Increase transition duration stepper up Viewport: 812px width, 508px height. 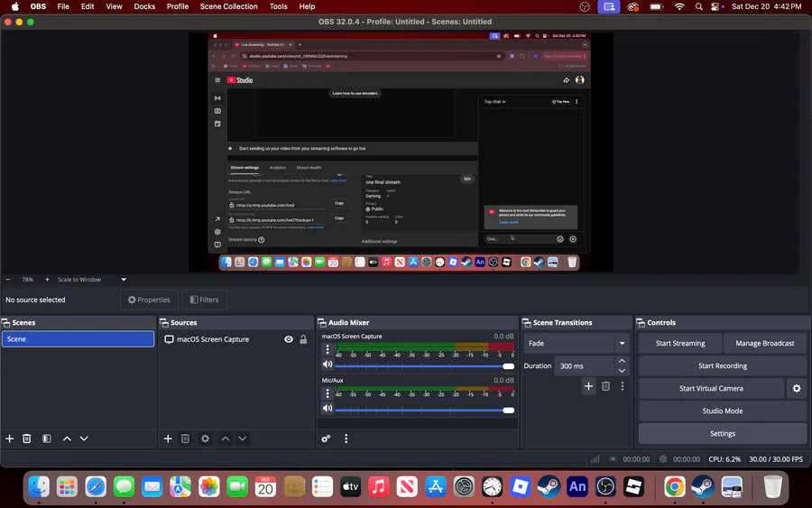click(622, 360)
